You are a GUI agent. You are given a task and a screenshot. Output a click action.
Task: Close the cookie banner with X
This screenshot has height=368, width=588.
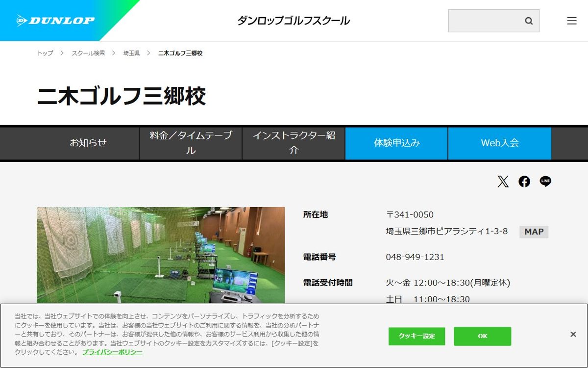[573, 334]
